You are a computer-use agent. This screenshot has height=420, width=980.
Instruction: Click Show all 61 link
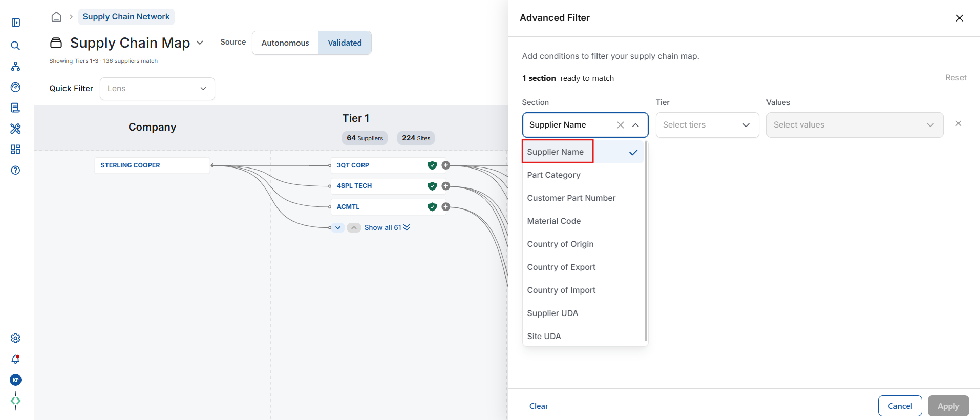coord(387,227)
